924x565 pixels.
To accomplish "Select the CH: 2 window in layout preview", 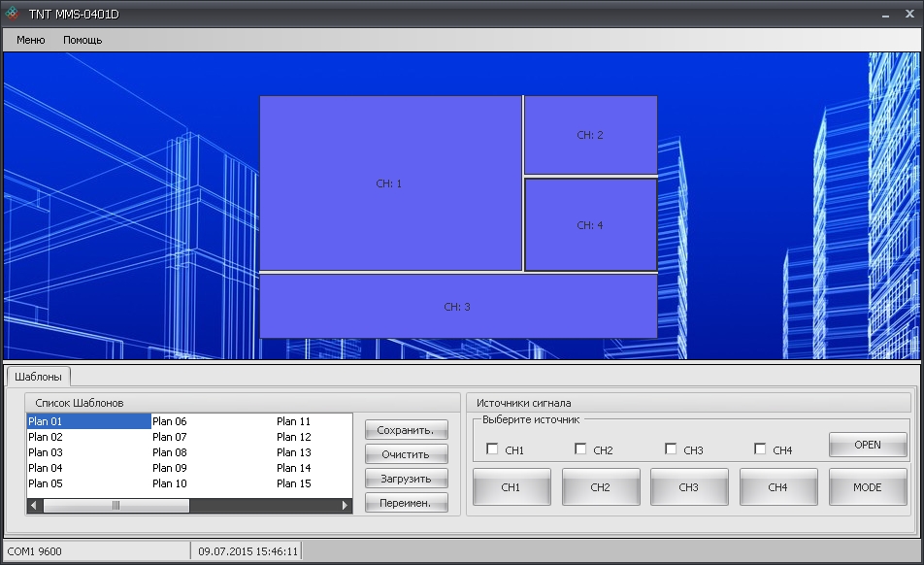I will click(590, 135).
